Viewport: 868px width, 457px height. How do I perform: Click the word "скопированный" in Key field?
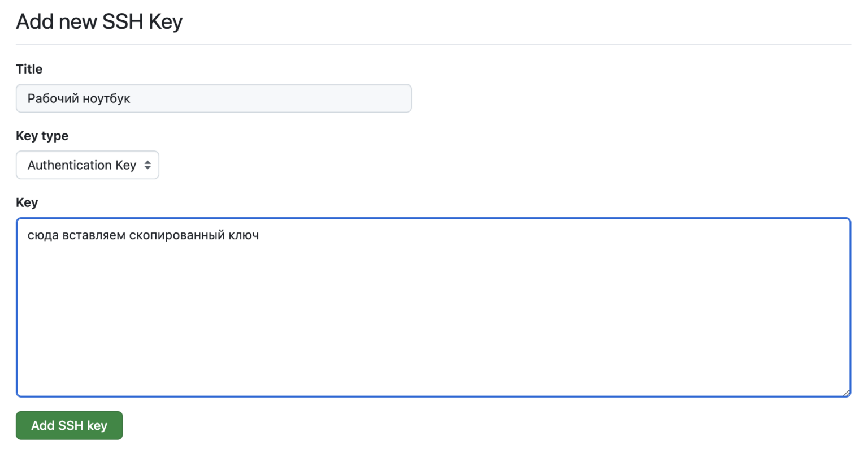(176, 235)
